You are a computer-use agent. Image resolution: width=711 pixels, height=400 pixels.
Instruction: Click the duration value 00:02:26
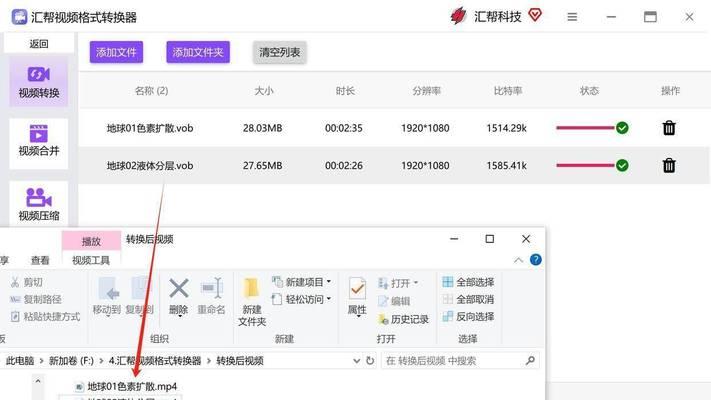coord(344,166)
